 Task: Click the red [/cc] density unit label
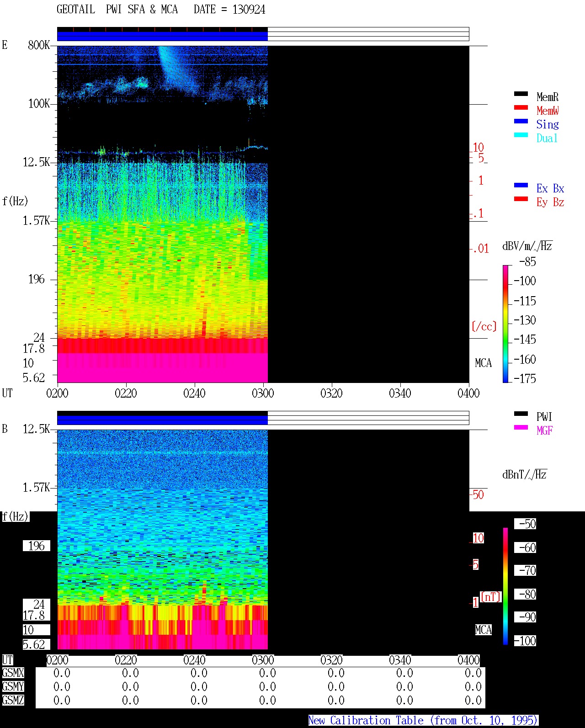[x=484, y=326]
